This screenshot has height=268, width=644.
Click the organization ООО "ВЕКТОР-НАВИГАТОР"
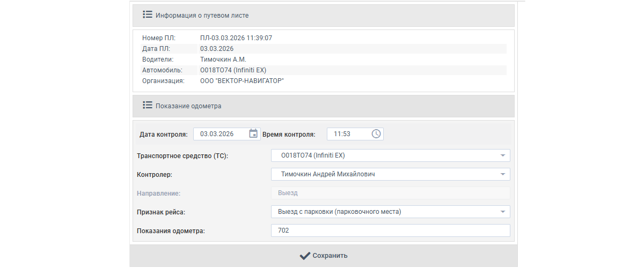pyautogui.click(x=241, y=81)
